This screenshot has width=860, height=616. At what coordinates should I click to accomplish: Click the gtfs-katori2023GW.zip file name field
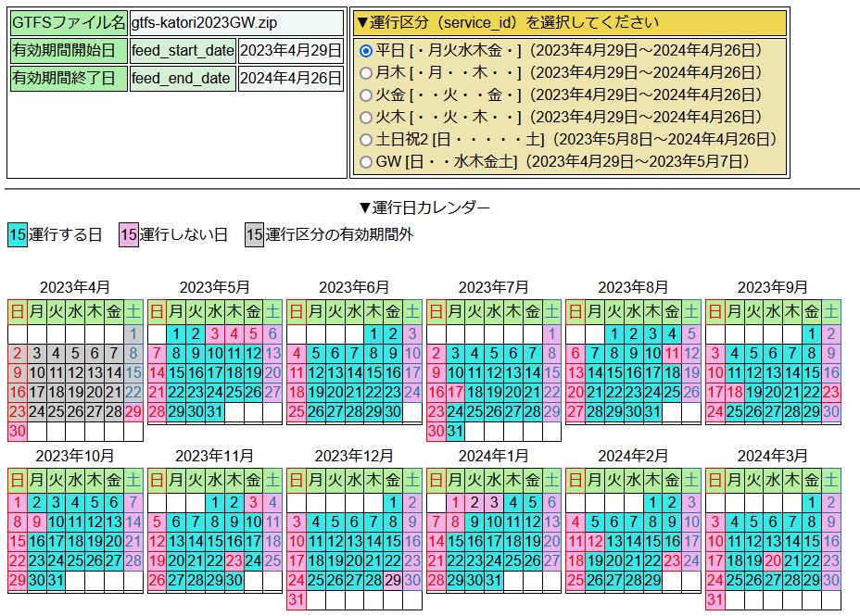click(x=235, y=23)
